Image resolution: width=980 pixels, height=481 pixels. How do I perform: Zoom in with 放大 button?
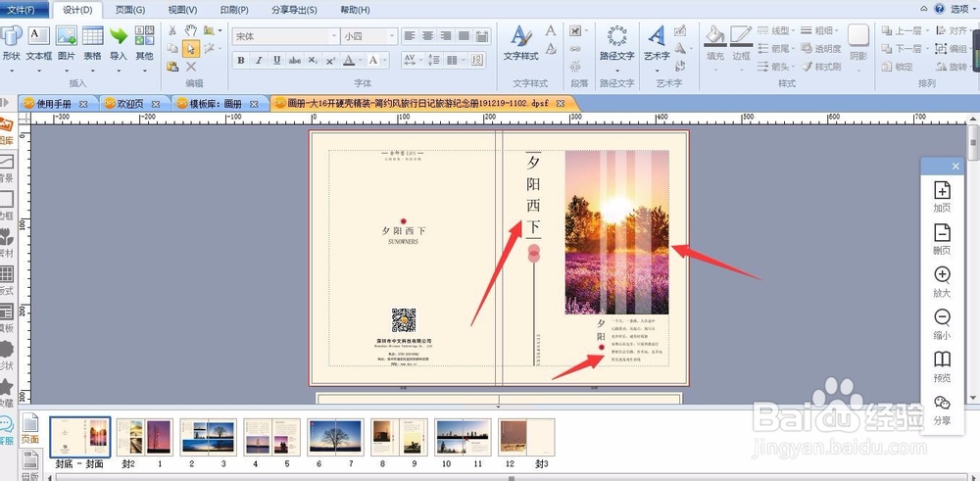tap(942, 282)
